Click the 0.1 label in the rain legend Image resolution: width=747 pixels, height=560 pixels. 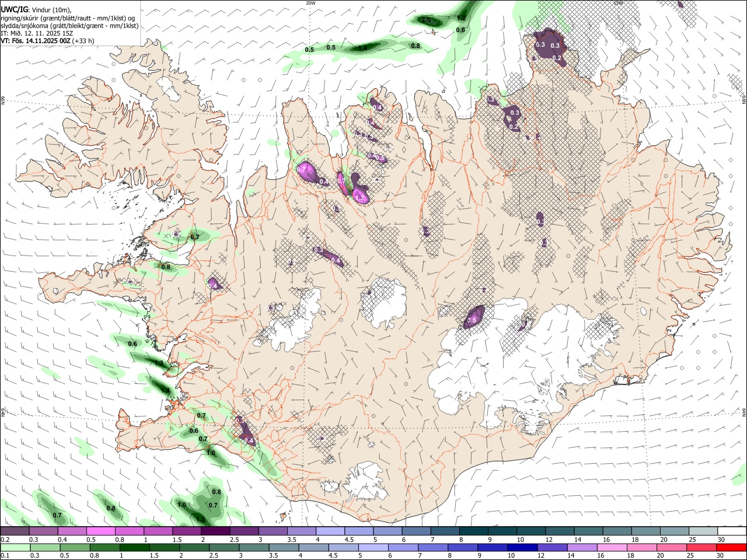pos(5,555)
